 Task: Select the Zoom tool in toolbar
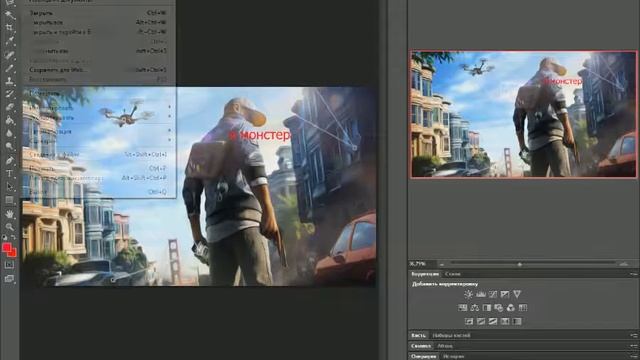(10, 227)
